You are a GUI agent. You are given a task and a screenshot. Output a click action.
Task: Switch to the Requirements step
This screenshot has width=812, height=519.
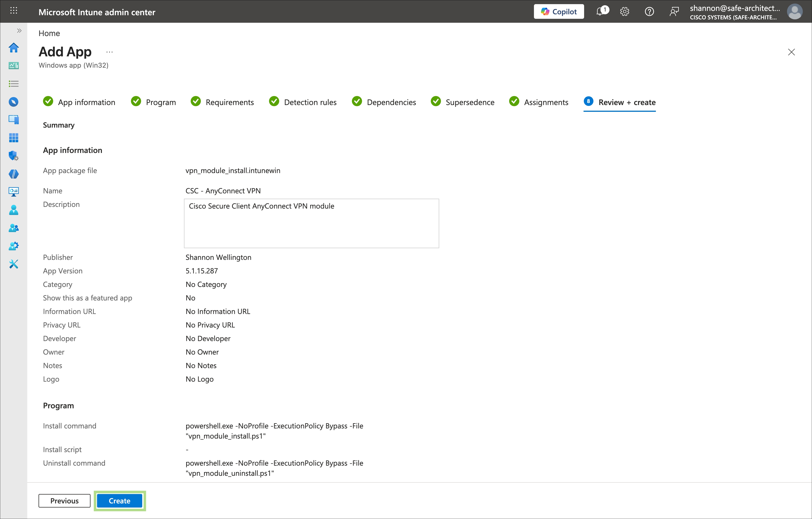[x=222, y=102]
